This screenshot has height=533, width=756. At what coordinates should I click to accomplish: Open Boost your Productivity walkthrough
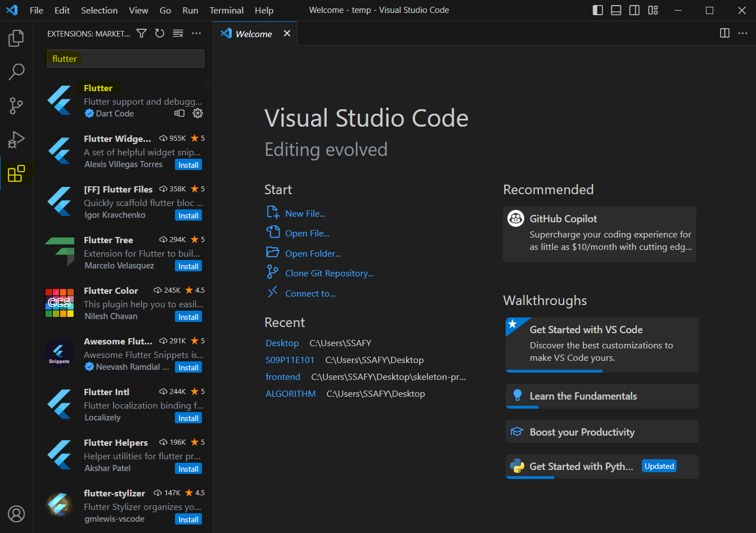pos(602,432)
